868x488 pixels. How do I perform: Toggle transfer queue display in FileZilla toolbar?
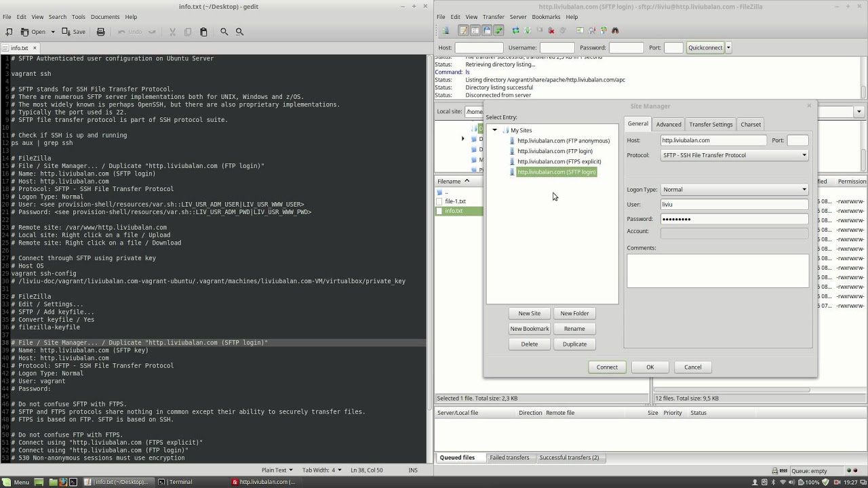tap(498, 30)
